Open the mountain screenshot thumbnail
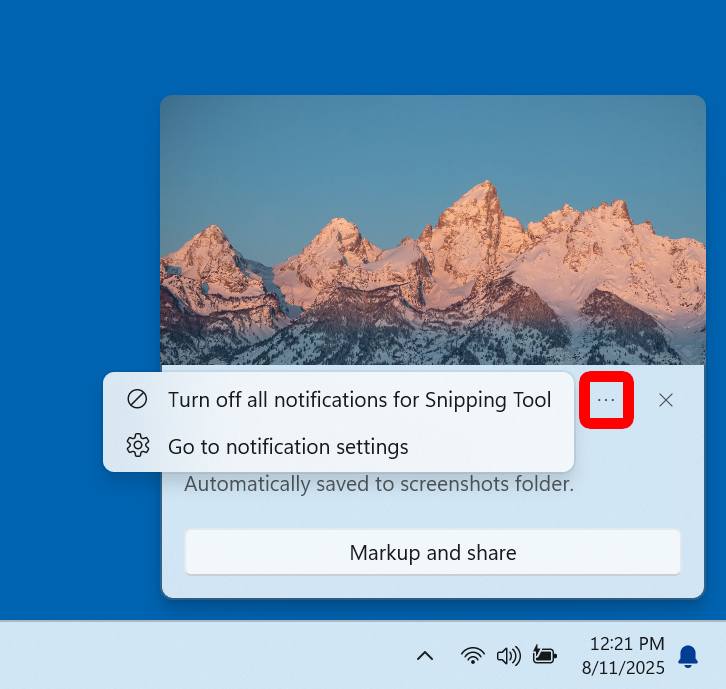Screen dimensions: 726x689 [x=433, y=230]
